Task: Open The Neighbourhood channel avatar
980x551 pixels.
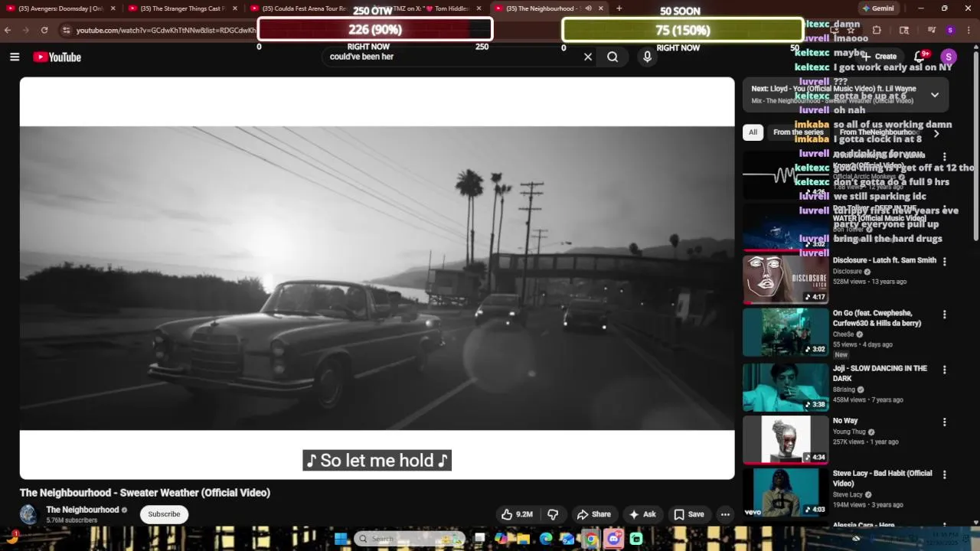Action: [28, 514]
